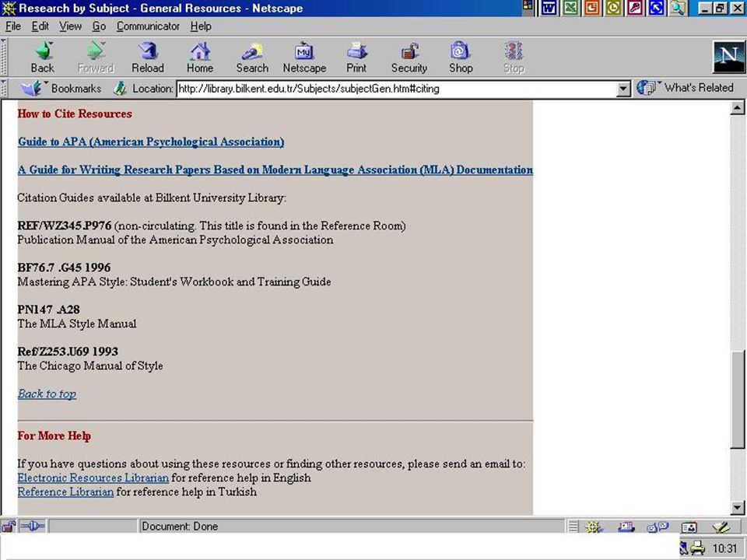Click the 10:31 system tray clock
This screenshot has width=747, height=560.
(x=724, y=548)
